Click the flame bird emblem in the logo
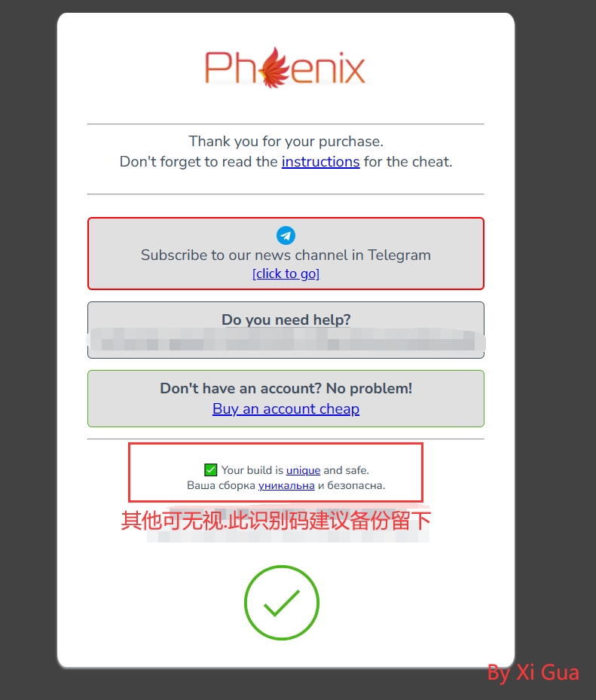Image resolution: width=596 pixels, height=700 pixels. click(x=274, y=67)
